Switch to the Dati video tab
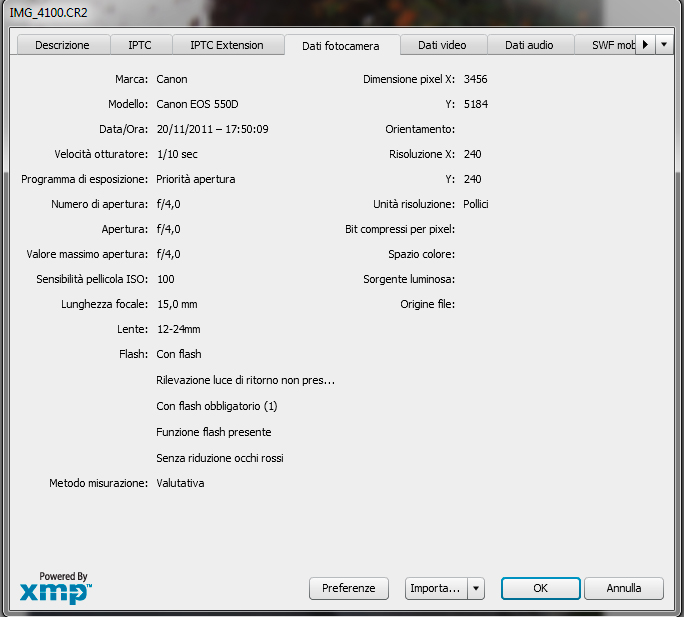Viewport: 684px width, 617px height. pyautogui.click(x=443, y=45)
